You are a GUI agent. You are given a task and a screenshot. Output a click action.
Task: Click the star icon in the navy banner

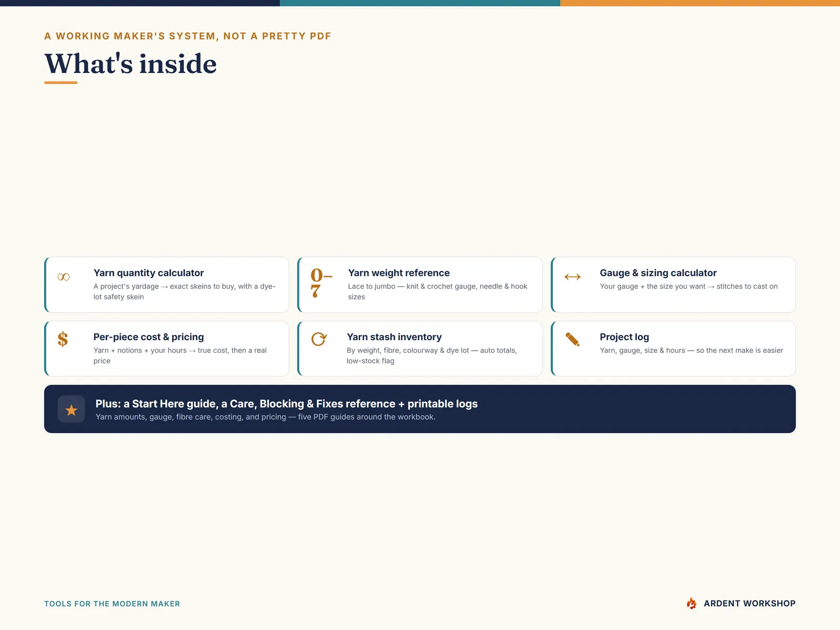[x=71, y=409]
